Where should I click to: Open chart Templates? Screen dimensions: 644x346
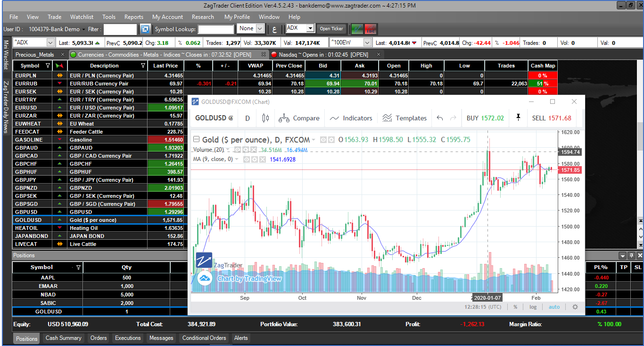405,118
